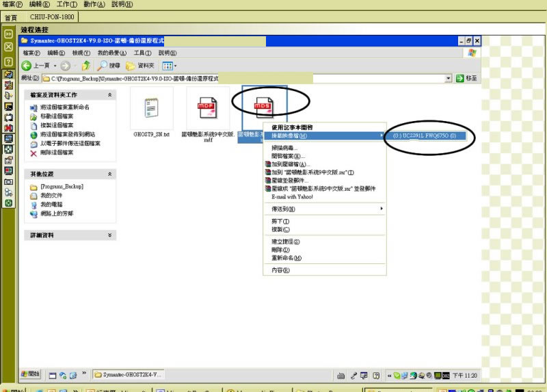
Task: Select the remote control arrows icon on the side toolbar
Action: pos(8,74)
